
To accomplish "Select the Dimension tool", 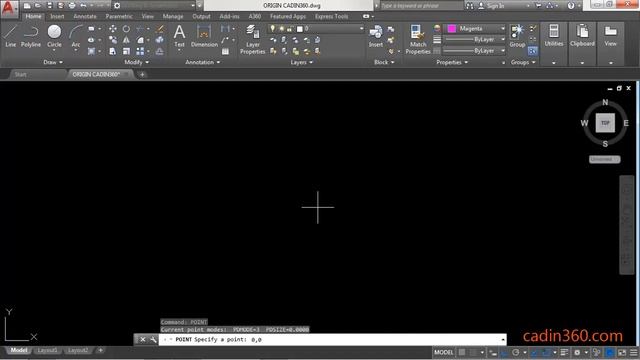I will [x=204, y=36].
